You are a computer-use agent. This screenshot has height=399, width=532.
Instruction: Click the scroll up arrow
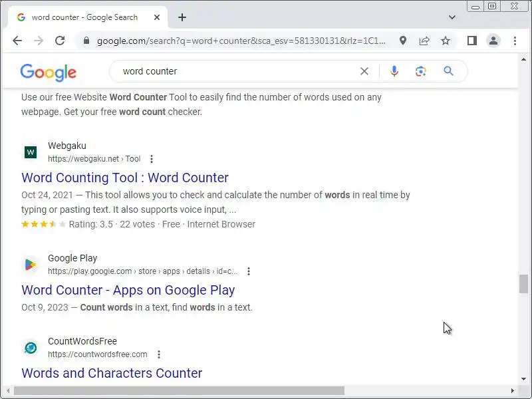(x=523, y=59)
